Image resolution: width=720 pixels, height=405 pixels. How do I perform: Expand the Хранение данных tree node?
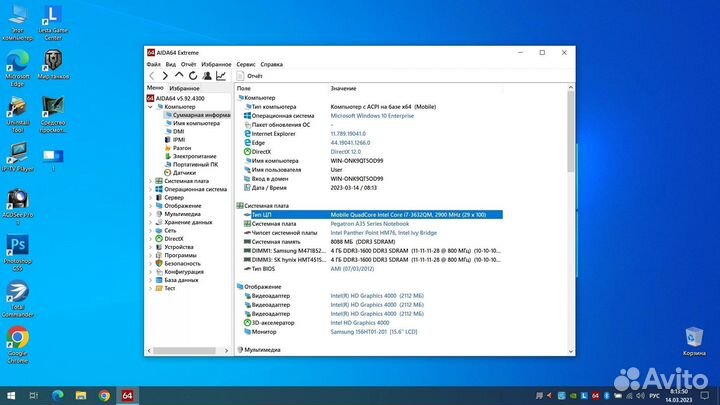pos(150,222)
